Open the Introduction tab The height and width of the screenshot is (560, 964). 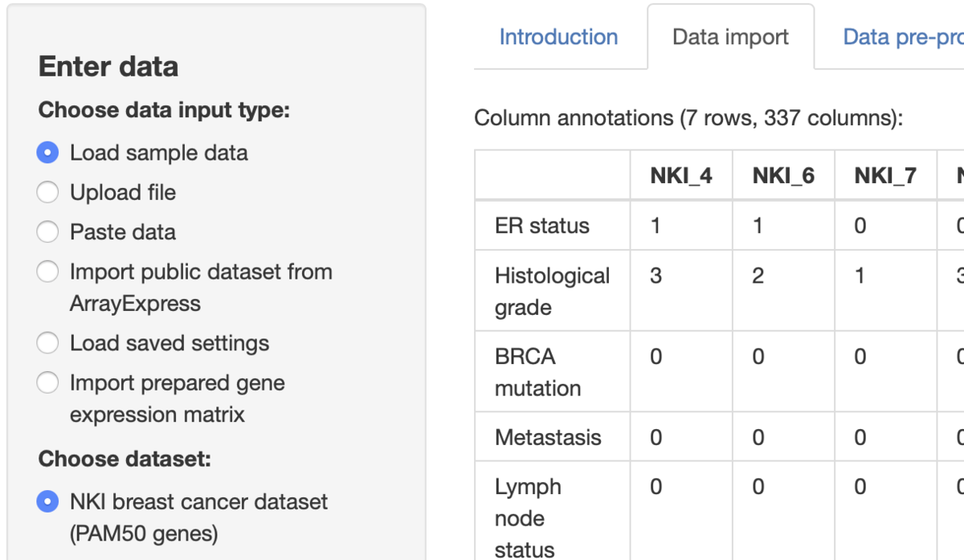tap(558, 37)
